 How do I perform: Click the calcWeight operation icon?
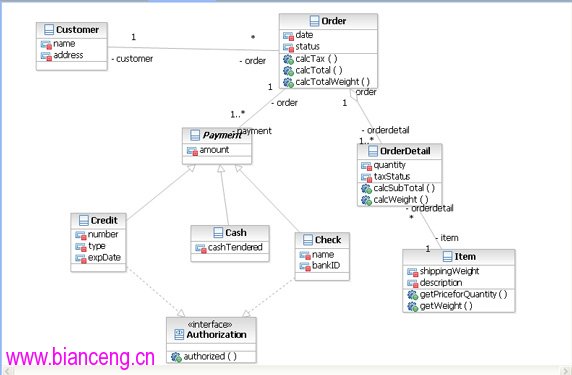(x=366, y=200)
